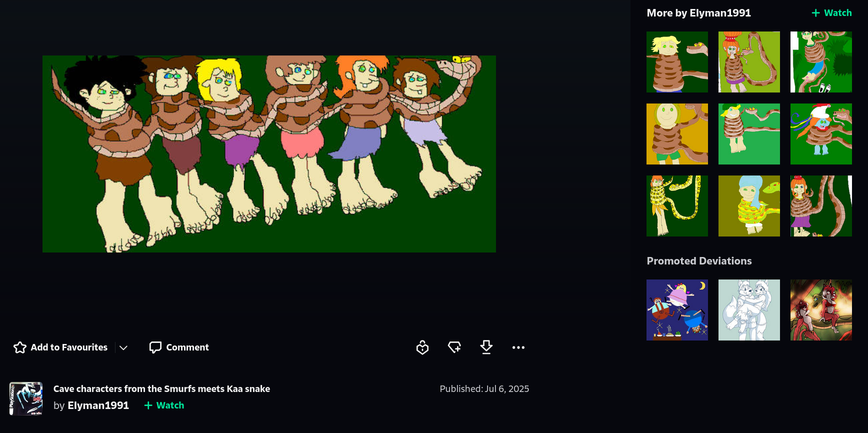Open promoted deviation with night sky and moon

coord(677,310)
